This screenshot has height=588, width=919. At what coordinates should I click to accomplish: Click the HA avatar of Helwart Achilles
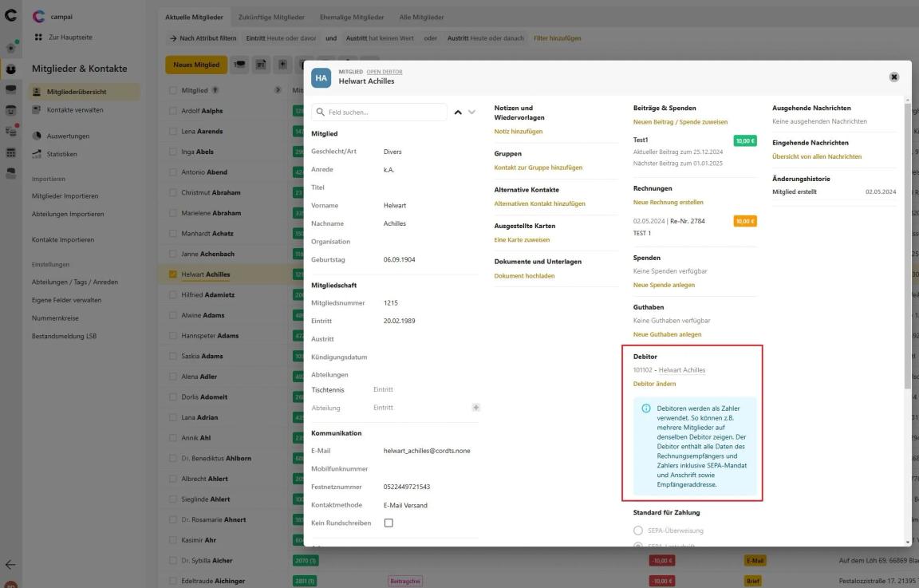[x=321, y=77]
